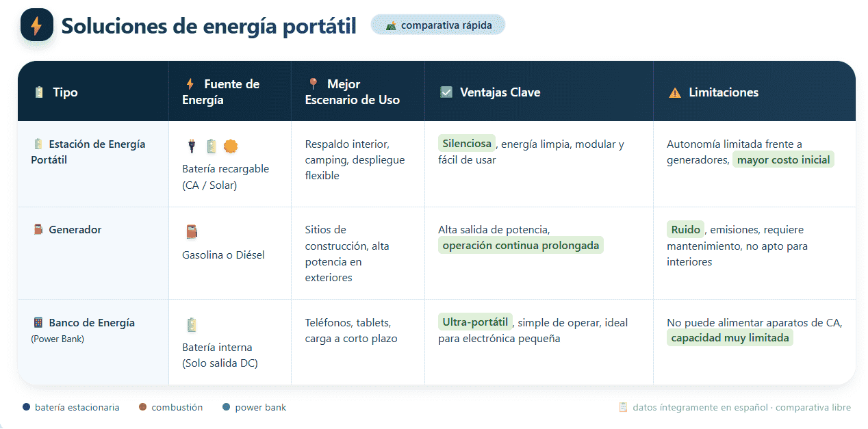Click the lightning bolt app logo
This screenshot has width=868, height=429.
pos(36,26)
